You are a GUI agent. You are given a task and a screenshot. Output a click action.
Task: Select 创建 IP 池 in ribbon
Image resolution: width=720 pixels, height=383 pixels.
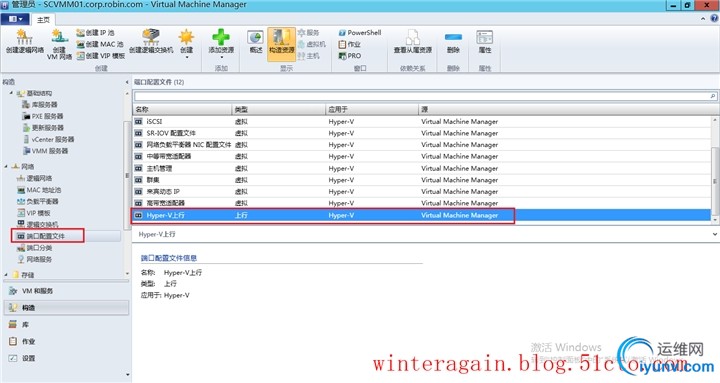tap(95, 33)
